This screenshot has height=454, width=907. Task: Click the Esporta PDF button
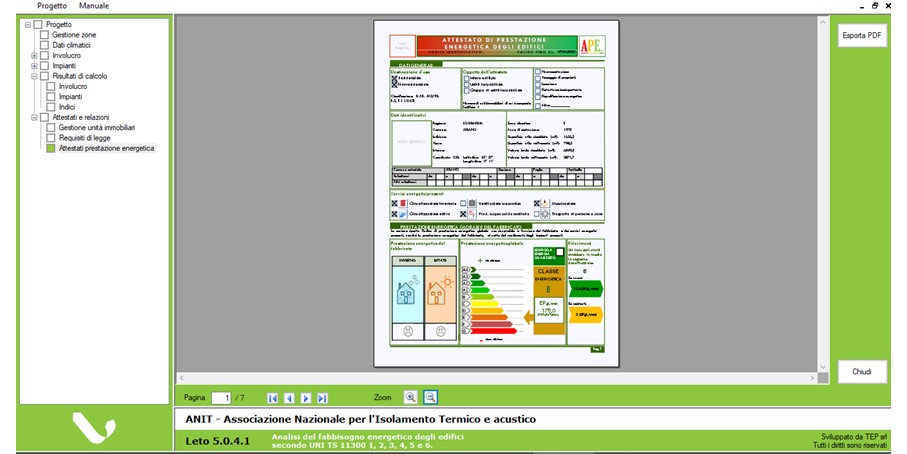tap(862, 35)
